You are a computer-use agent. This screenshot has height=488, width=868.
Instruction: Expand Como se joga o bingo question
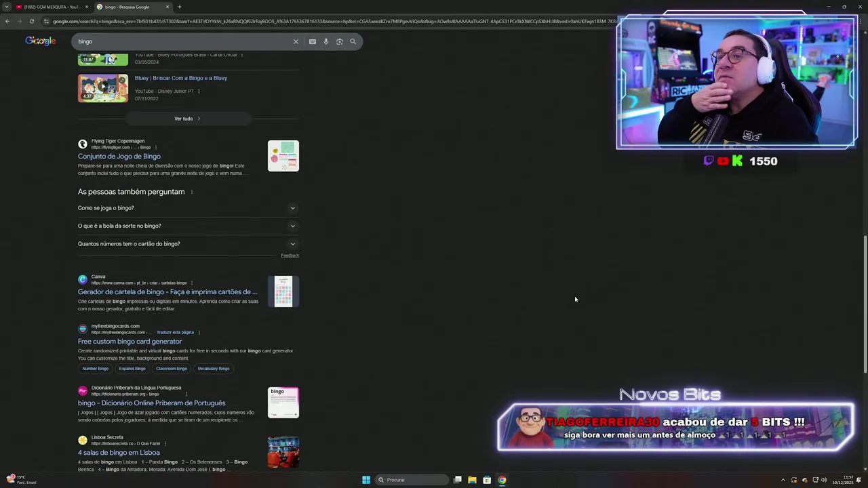coord(188,208)
